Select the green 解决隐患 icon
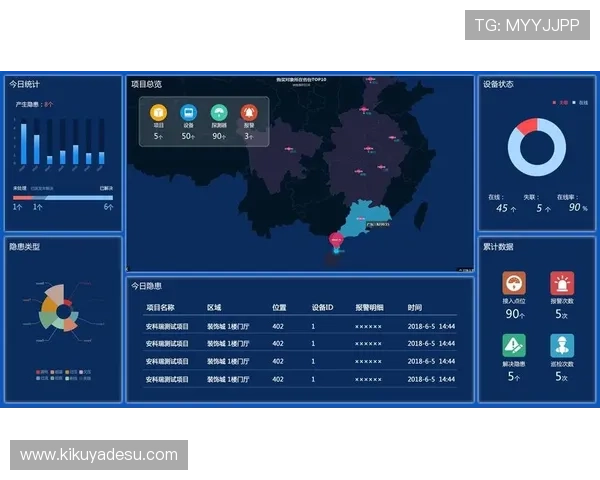 pyautogui.click(x=514, y=346)
